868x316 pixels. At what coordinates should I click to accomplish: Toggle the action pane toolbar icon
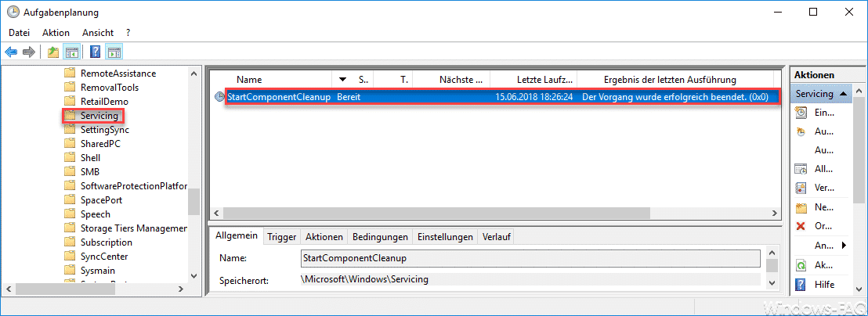[114, 52]
